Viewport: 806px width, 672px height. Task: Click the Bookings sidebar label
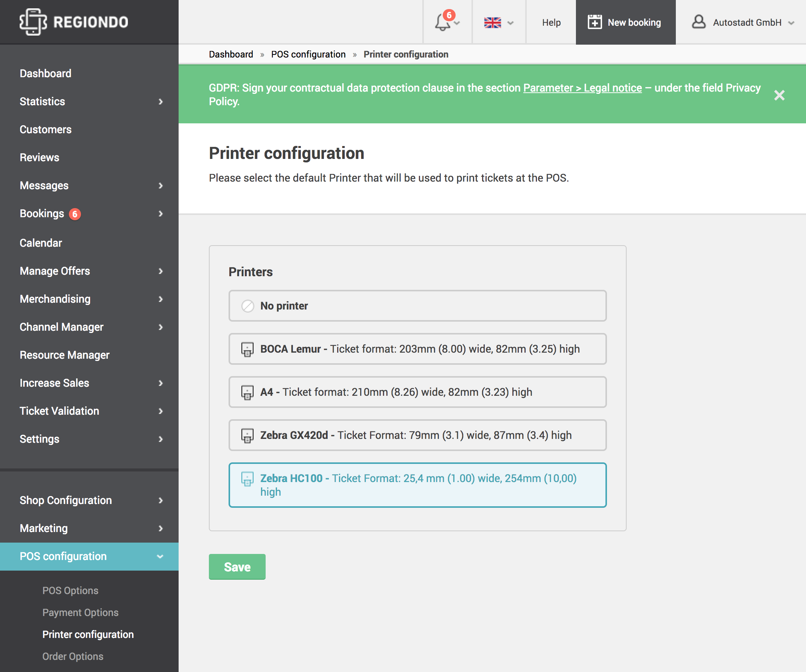pyautogui.click(x=42, y=213)
